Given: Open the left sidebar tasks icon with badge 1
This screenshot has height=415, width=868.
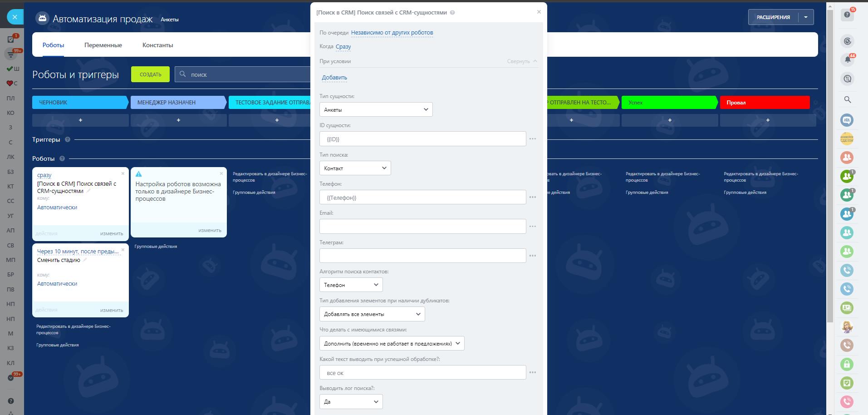Looking at the screenshot, I should coord(11,39).
